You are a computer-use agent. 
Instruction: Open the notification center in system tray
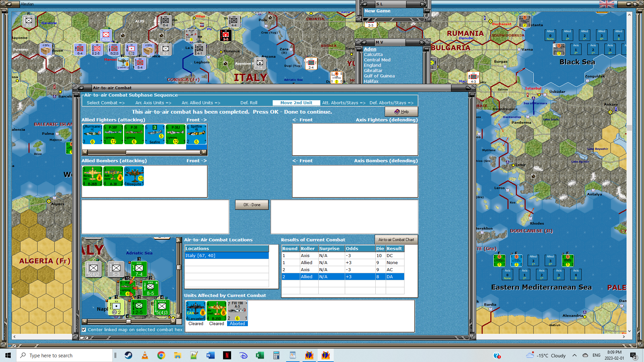pos(633,355)
